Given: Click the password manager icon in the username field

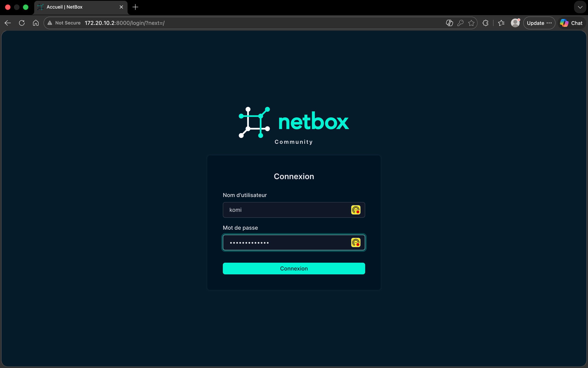Looking at the screenshot, I should click(356, 210).
